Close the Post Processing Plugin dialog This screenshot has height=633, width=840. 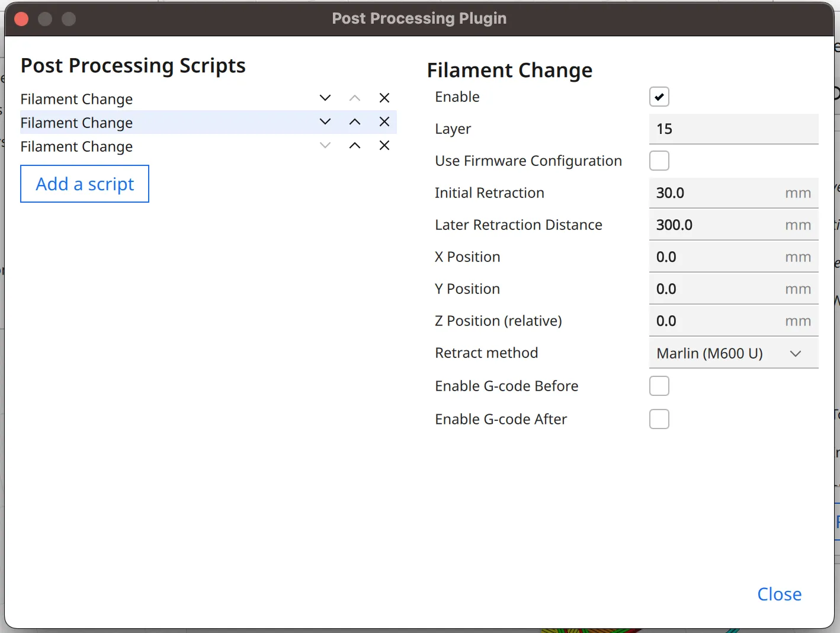[x=779, y=594]
